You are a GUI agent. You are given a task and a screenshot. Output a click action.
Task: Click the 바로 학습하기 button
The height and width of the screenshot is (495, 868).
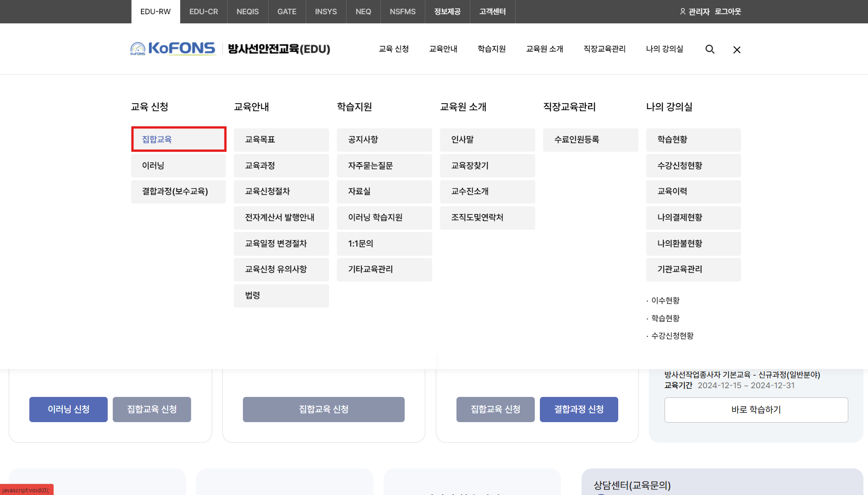[756, 409]
